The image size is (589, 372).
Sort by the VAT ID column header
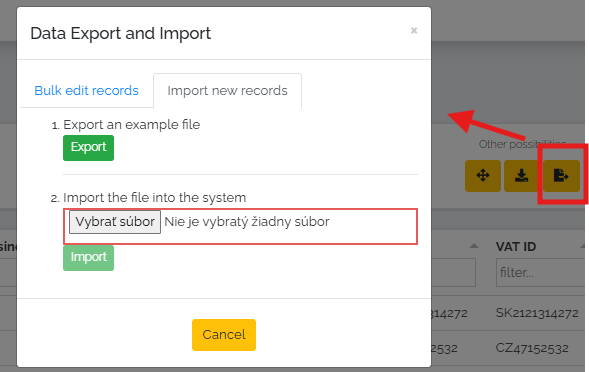point(516,247)
